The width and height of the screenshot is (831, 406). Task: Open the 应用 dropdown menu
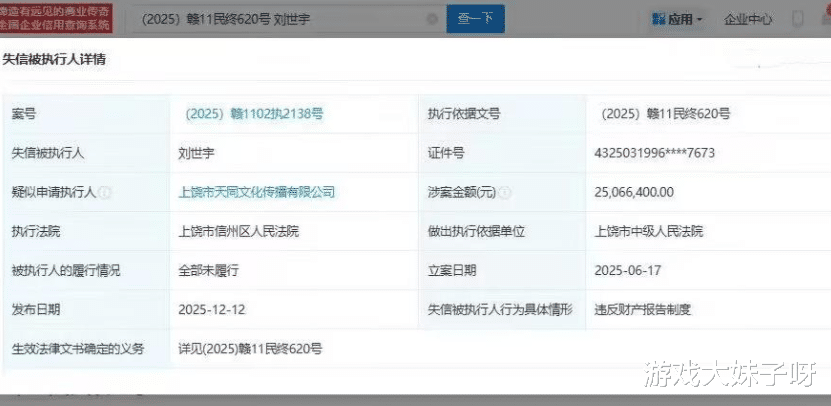click(678, 20)
